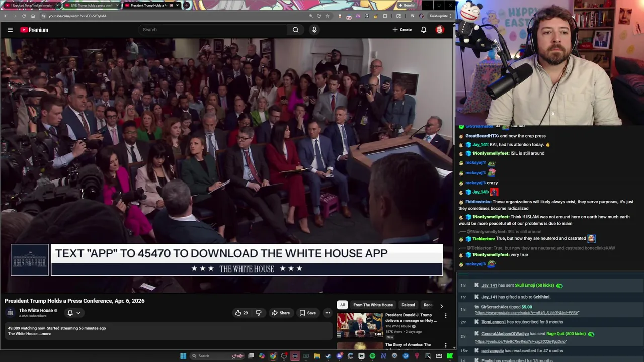Click Schihimi in the gifted sub event
The height and width of the screenshot is (362, 644).
[x=541, y=297]
